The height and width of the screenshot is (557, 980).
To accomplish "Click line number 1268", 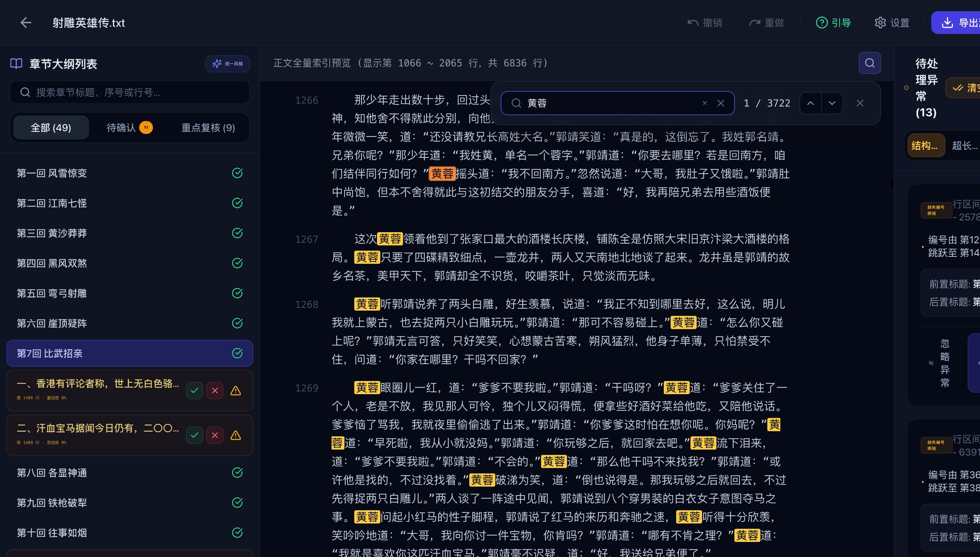I will tap(307, 304).
